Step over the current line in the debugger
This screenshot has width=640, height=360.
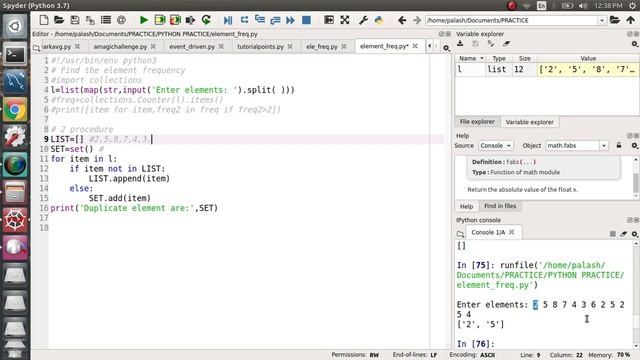point(244,20)
